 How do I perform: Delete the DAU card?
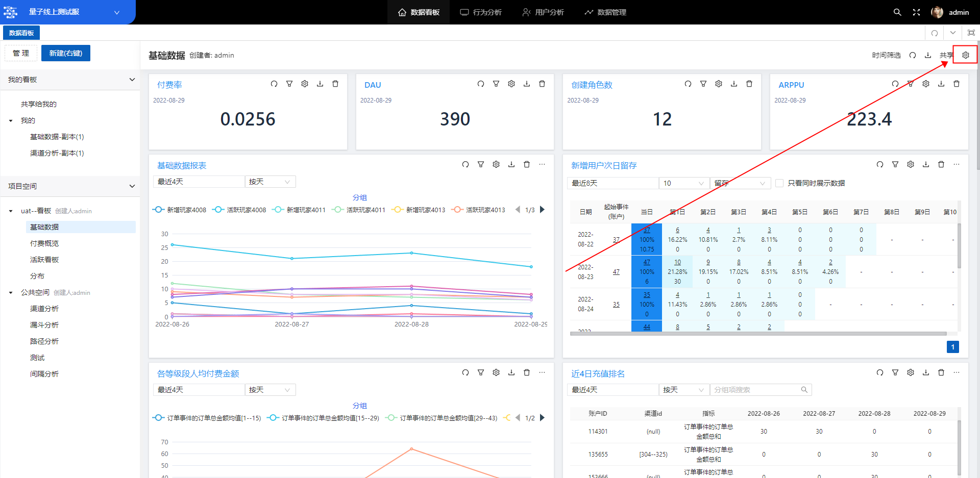click(542, 84)
